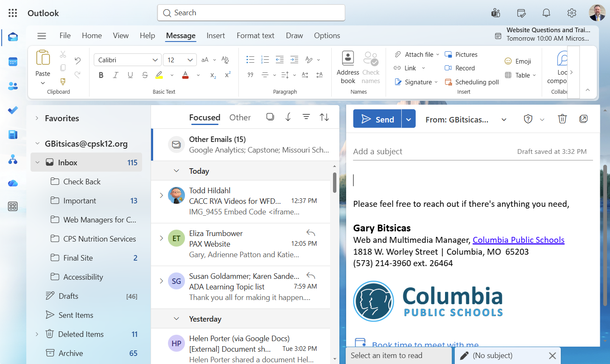Apply text highlight color

click(159, 75)
